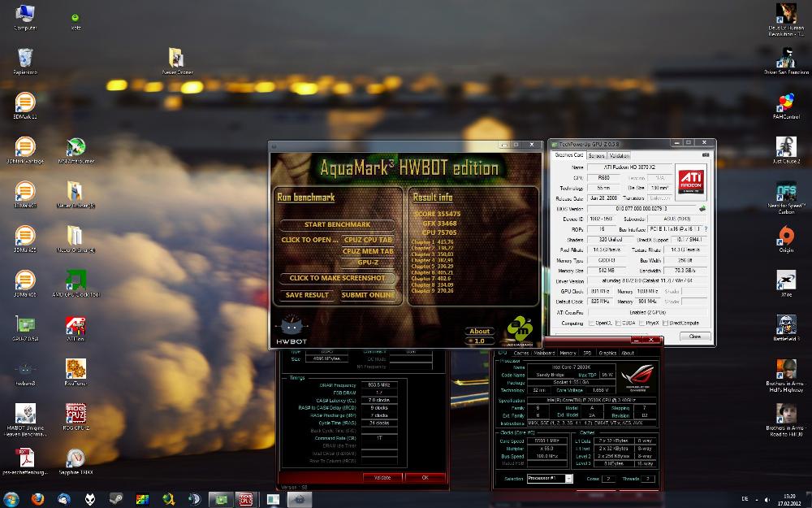Click the volume icon in the system tray

pos(767,500)
